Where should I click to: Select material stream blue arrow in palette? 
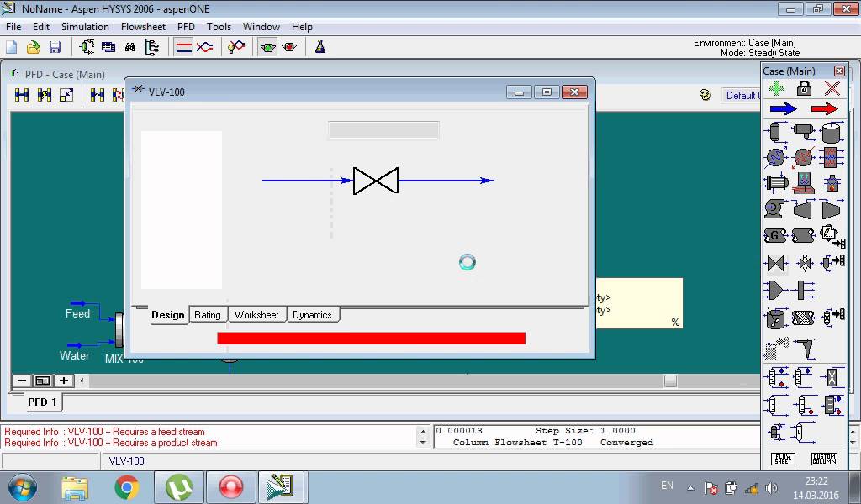(783, 108)
